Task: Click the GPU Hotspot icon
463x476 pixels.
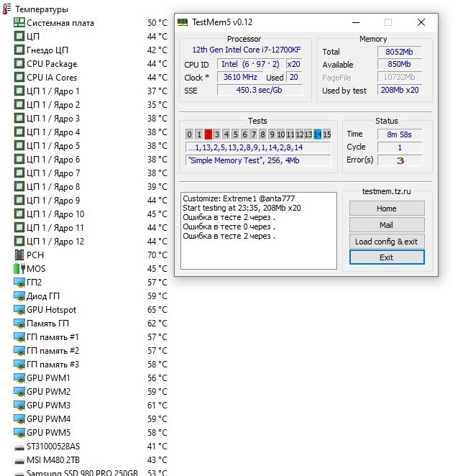Action: click(19, 310)
